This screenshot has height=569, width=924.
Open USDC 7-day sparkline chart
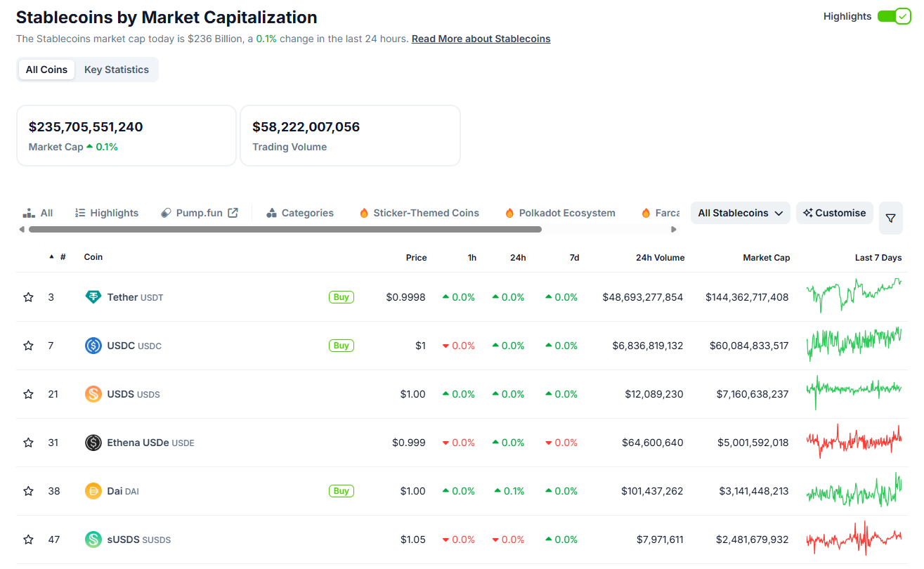pos(854,344)
